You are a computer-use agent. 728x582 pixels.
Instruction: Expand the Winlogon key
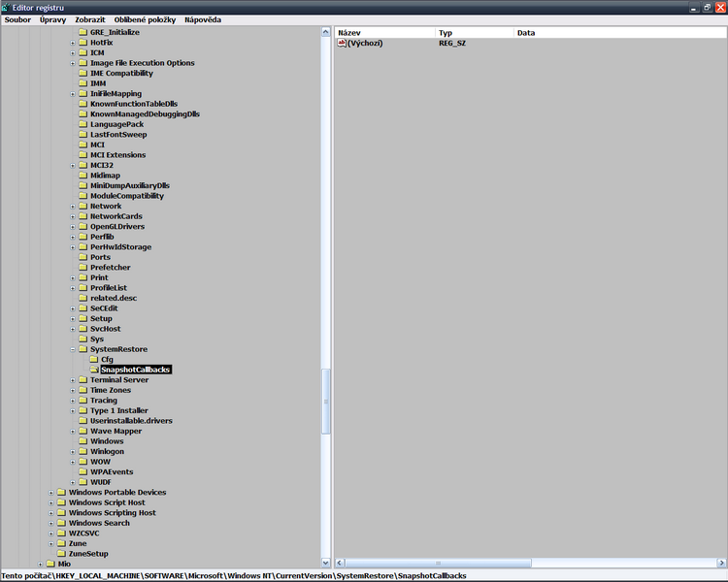point(73,452)
